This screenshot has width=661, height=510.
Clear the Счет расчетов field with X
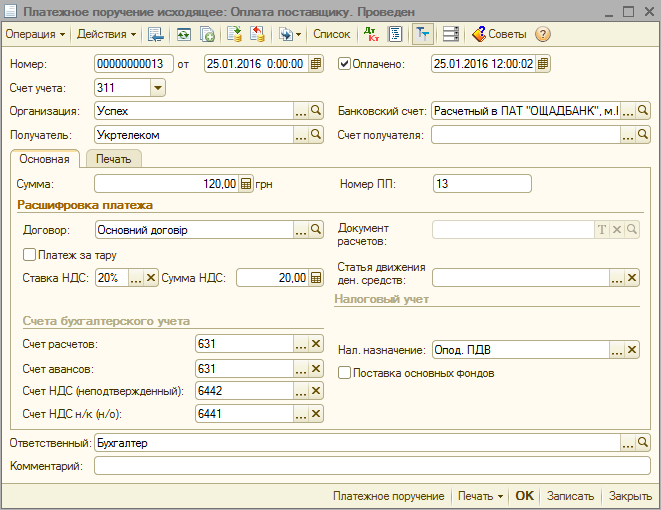tap(316, 344)
